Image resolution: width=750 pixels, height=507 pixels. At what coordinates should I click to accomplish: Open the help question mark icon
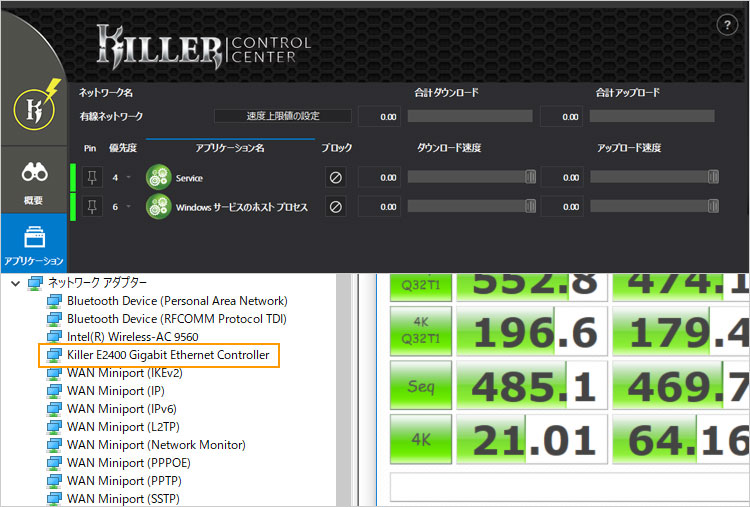pyautogui.click(x=727, y=26)
